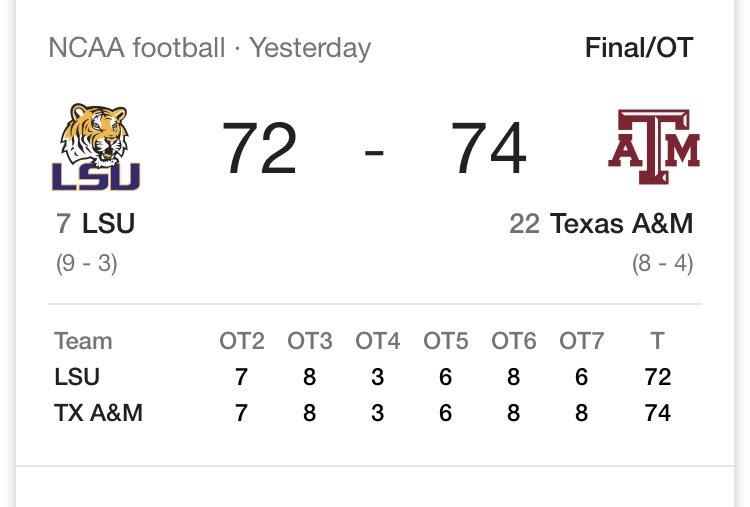750x507 pixels.
Task: Select the OT6 column header
Action: point(513,341)
